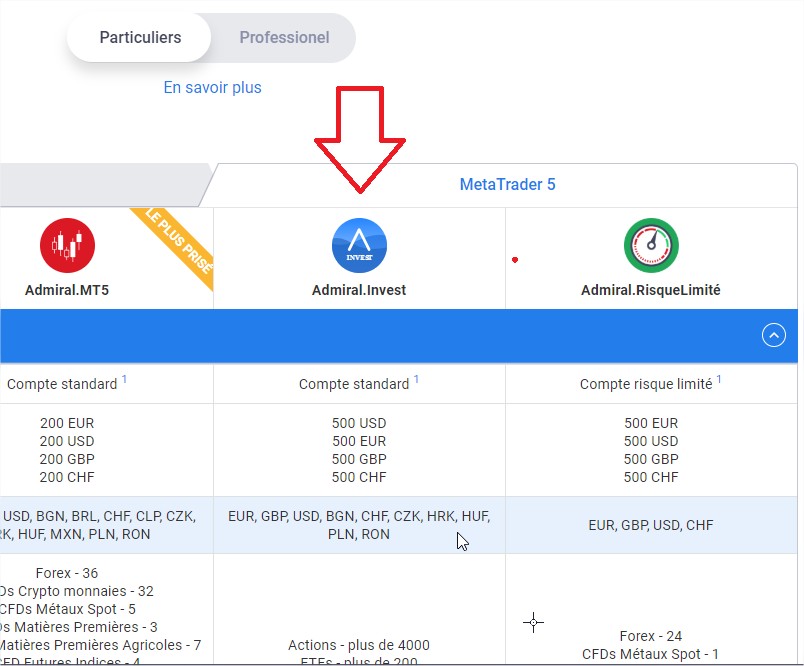
Task: Click Compte standard under Admiral.MT5
Action: point(62,384)
